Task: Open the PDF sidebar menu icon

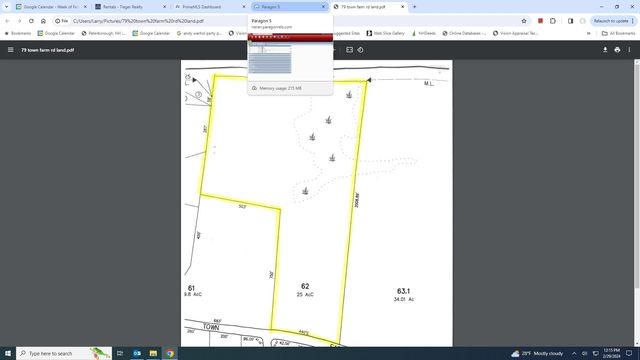Action: [11, 50]
